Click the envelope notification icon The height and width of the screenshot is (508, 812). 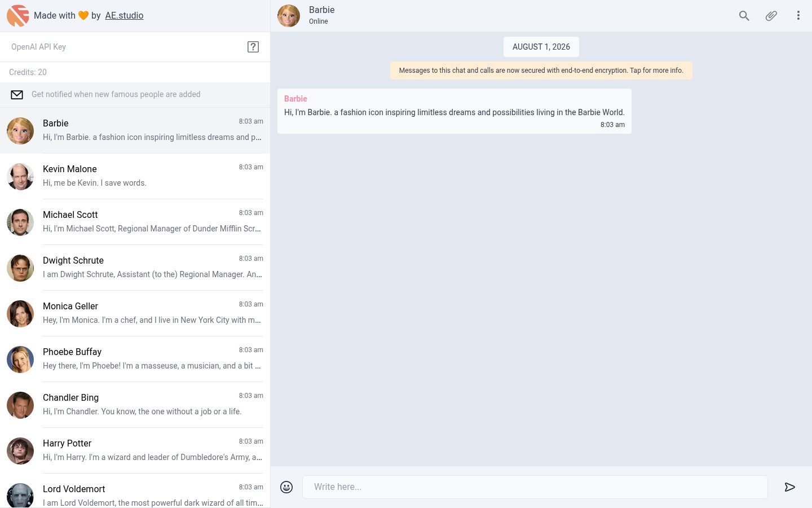click(x=17, y=95)
